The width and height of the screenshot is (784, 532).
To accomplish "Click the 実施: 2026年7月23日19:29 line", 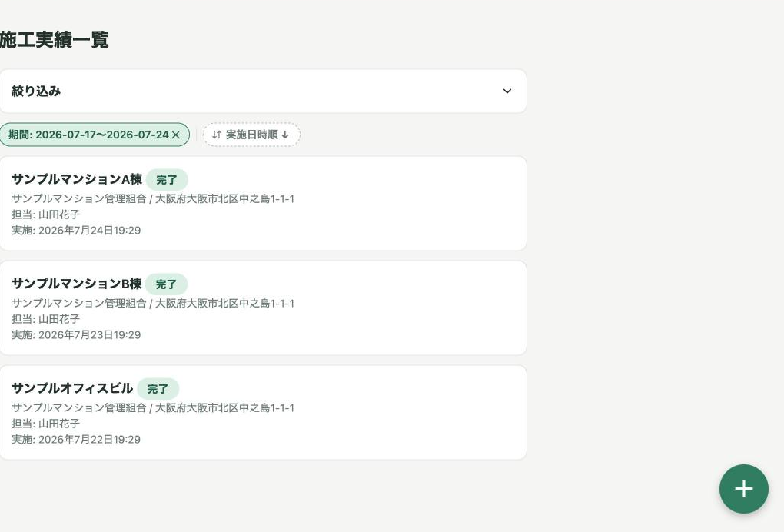I will click(76, 335).
